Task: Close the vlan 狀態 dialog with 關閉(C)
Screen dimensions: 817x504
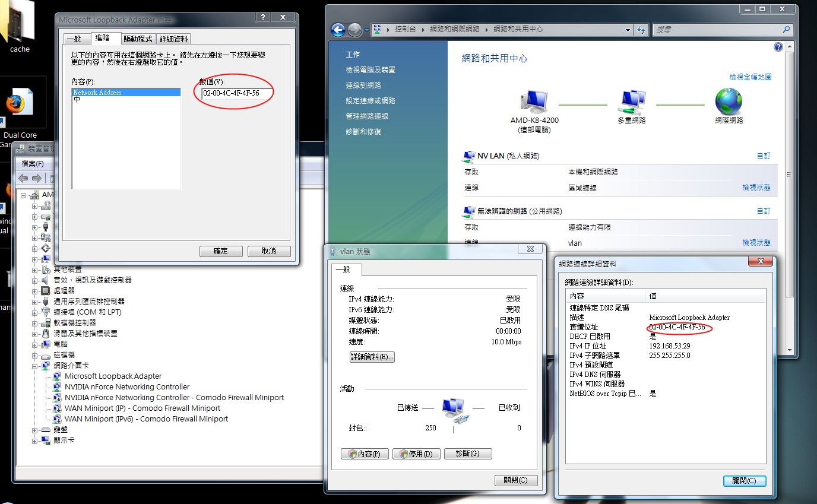Action: click(x=516, y=480)
